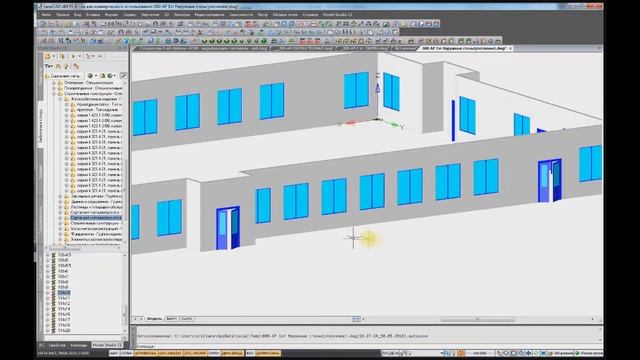The width and height of the screenshot is (640, 360).
Task: Switch to the Модель layout tab
Action: coord(154,319)
